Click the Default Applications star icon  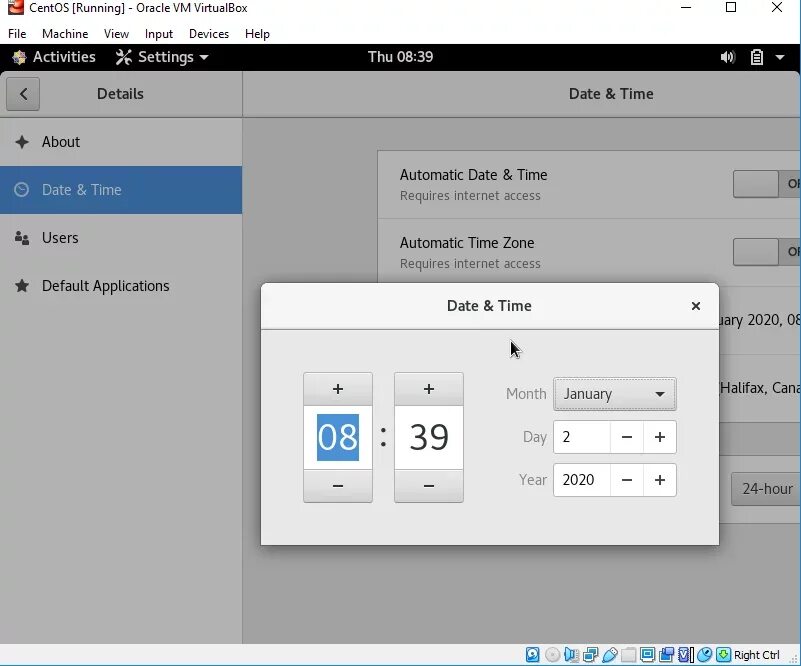click(22, 286)
